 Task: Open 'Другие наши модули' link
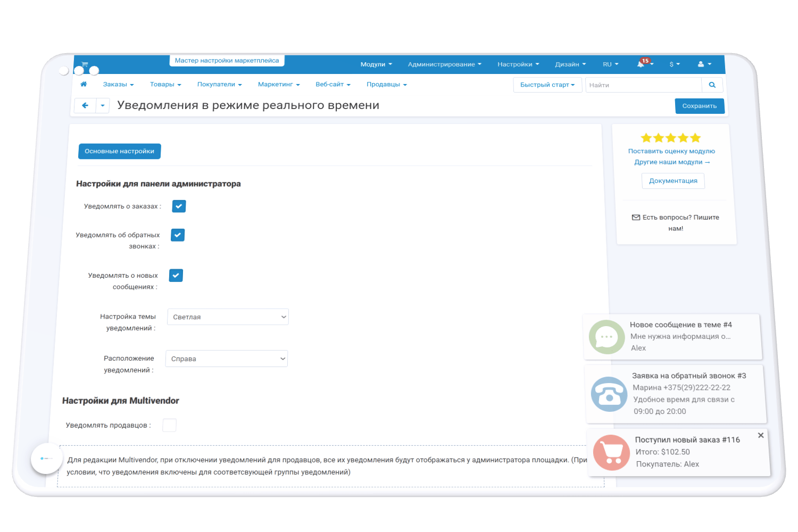pos(672,162)
